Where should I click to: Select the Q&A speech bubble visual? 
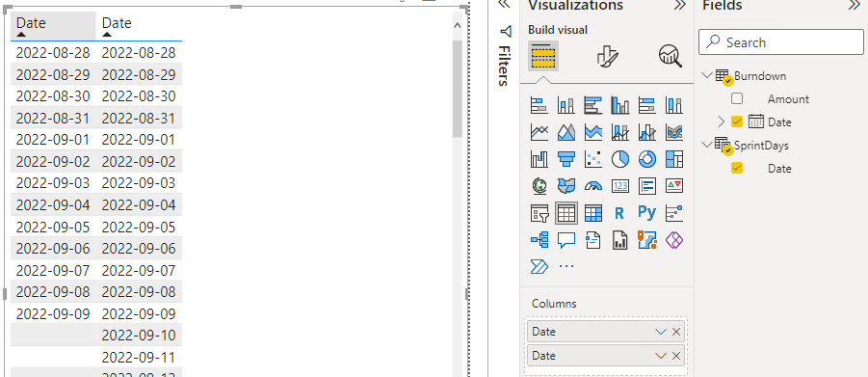566,240
